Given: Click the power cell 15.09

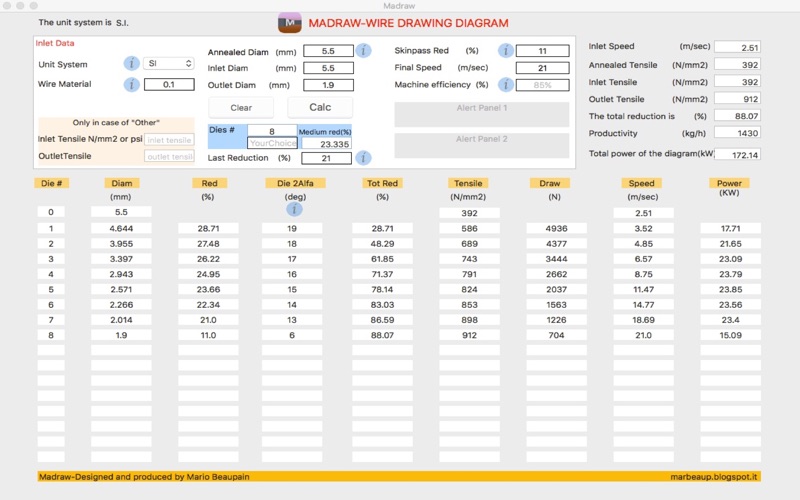Looking at the screenshot, I should click(731, 336).
